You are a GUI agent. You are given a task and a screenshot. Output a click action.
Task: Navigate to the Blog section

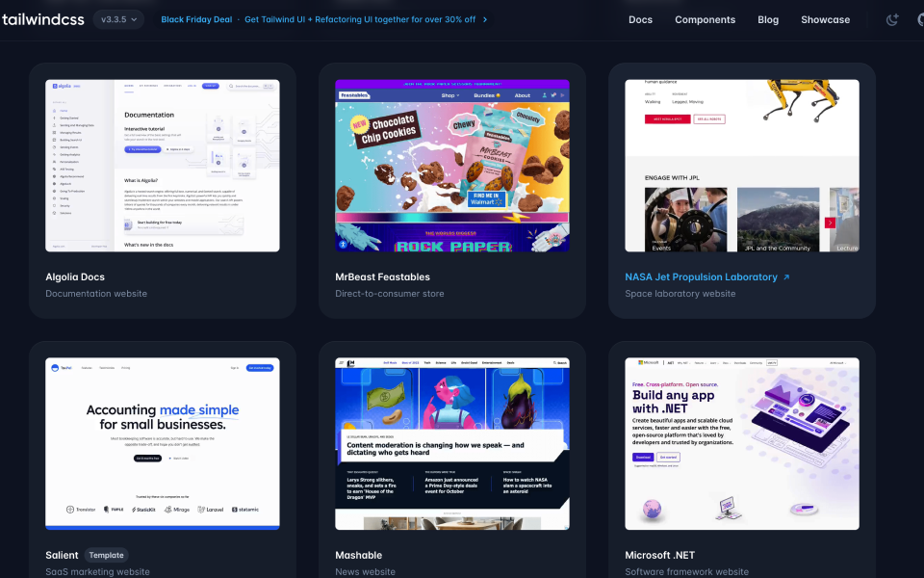point(767,19)
